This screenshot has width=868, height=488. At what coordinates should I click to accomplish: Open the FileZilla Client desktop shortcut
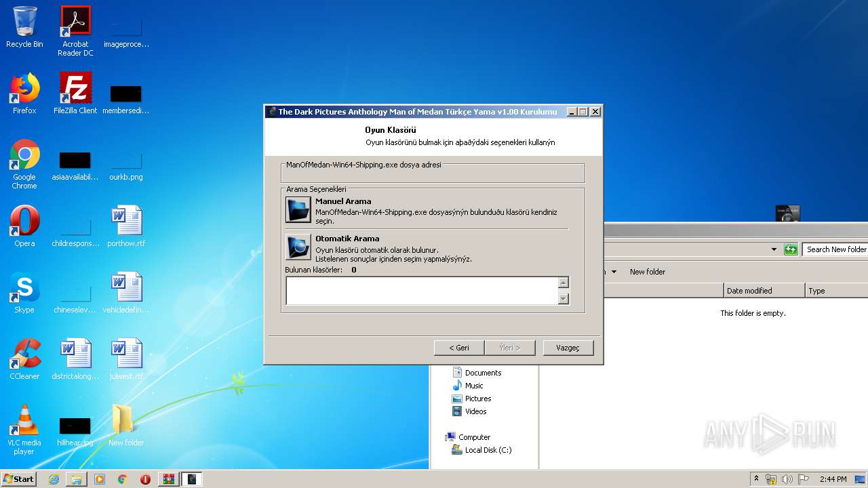point(75,94)
